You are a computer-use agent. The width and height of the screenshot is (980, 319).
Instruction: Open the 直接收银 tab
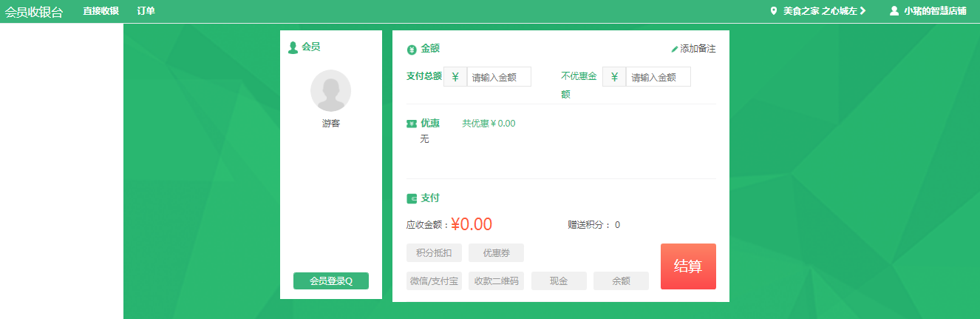(101, 11)
